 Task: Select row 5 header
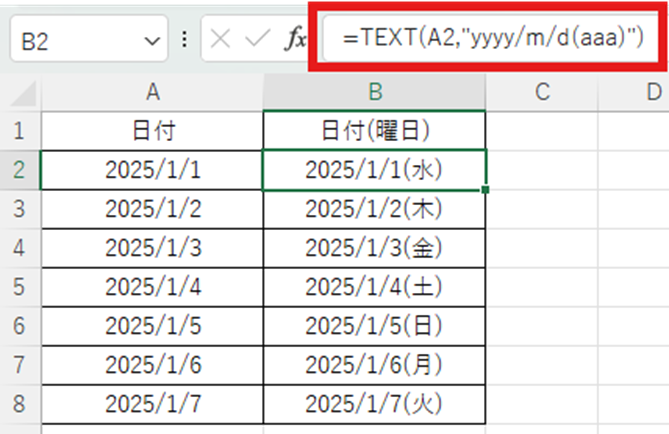tap(21, 288)
